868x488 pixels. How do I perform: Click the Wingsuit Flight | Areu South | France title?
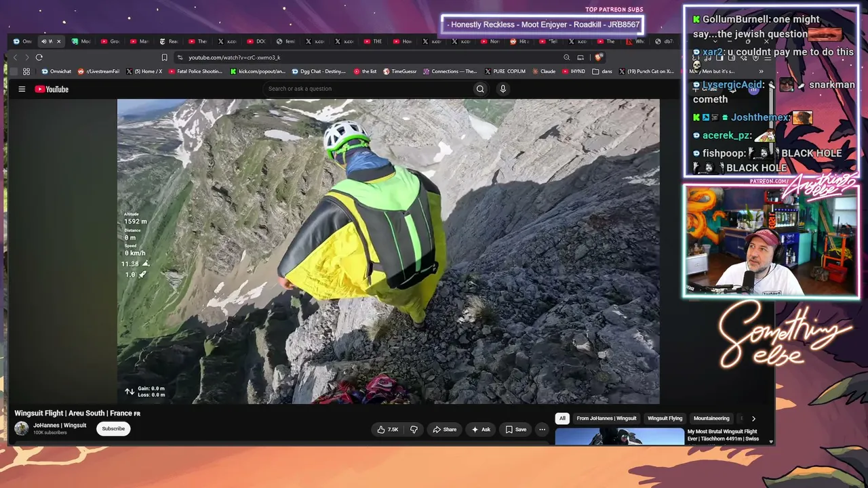(x=77, y=413)
